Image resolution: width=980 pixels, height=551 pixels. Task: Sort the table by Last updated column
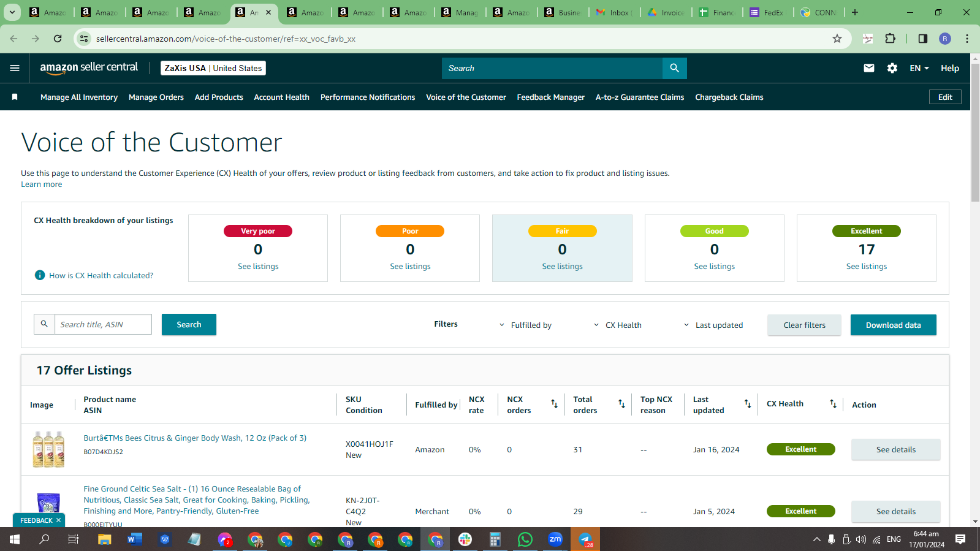click(x=748, y=404)
